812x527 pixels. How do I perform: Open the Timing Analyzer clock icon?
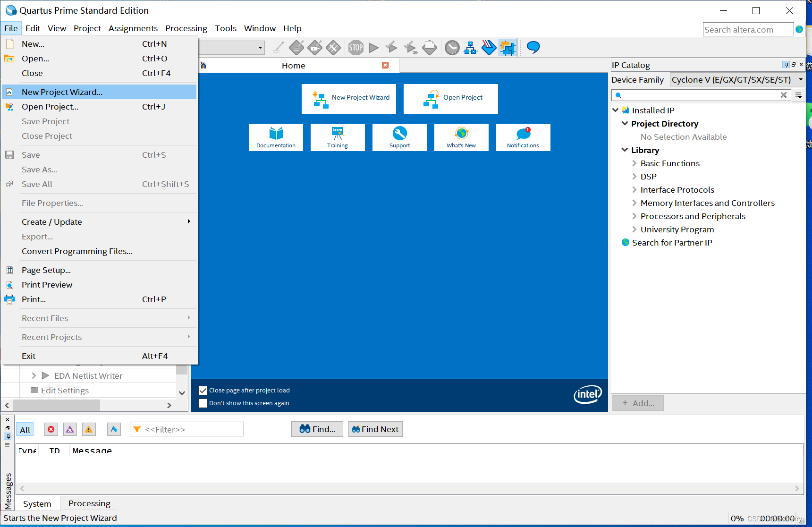pos(452,47)
